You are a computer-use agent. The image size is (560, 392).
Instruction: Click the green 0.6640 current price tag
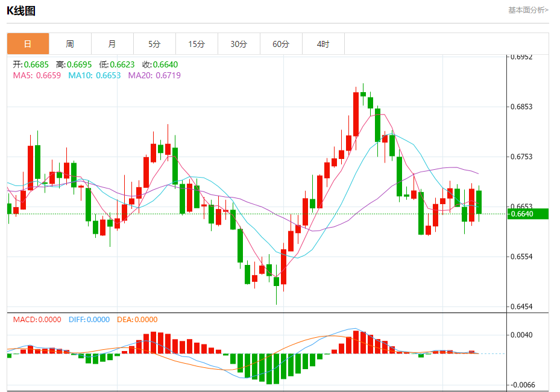tap(528, 214)
